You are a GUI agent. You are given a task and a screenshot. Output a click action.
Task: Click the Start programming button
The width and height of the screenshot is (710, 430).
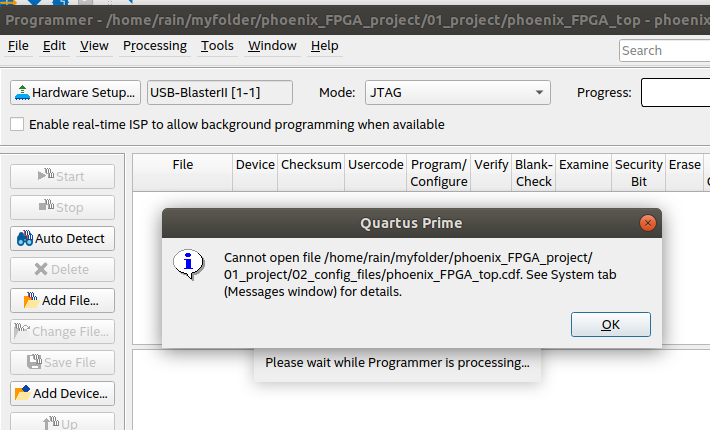62,177
